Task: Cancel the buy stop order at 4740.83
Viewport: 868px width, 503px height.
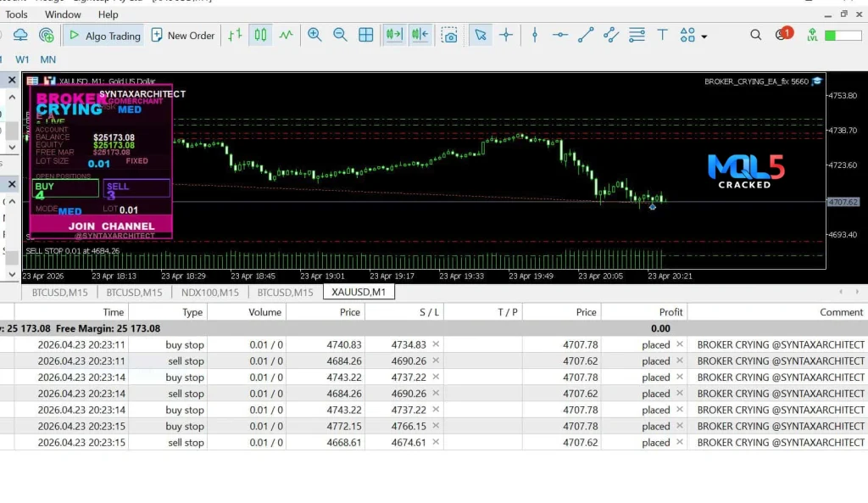Action: [680, 344]
